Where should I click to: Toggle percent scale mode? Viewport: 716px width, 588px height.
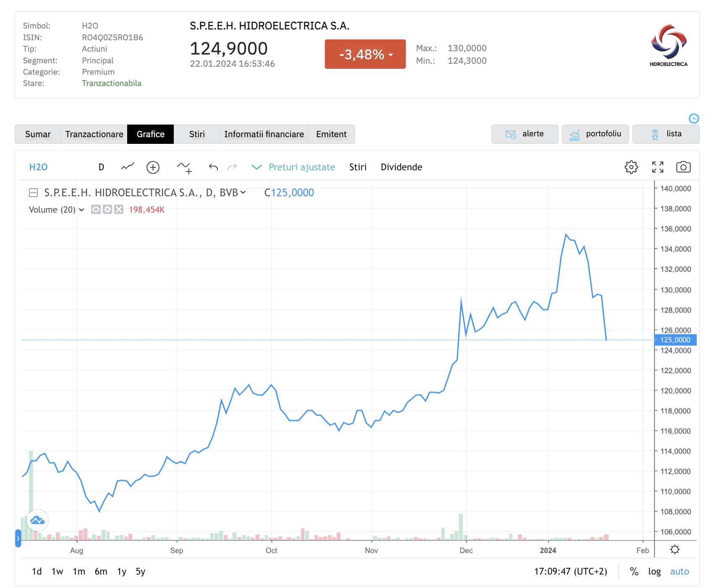(634, 571)
